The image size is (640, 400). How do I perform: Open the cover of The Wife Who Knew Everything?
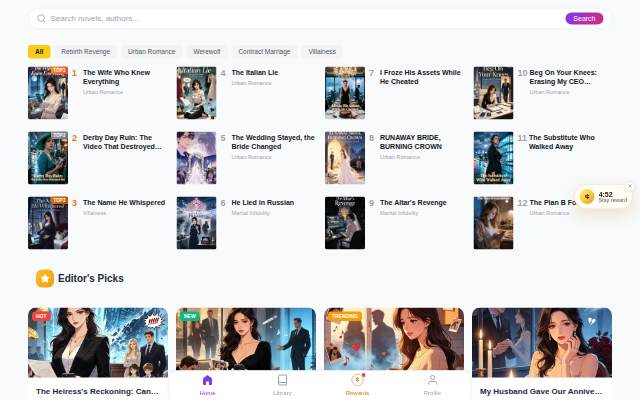[x=48, y=93]
